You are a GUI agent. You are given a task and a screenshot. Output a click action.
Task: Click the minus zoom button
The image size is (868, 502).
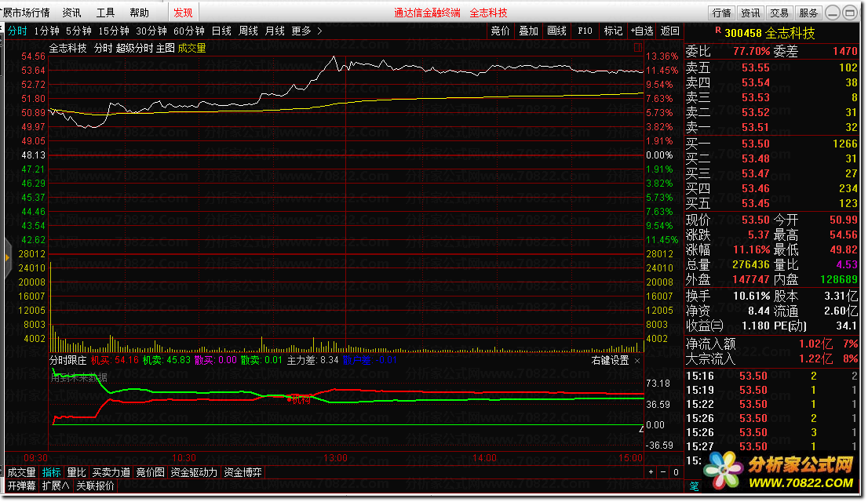click(x=663, y=472)
